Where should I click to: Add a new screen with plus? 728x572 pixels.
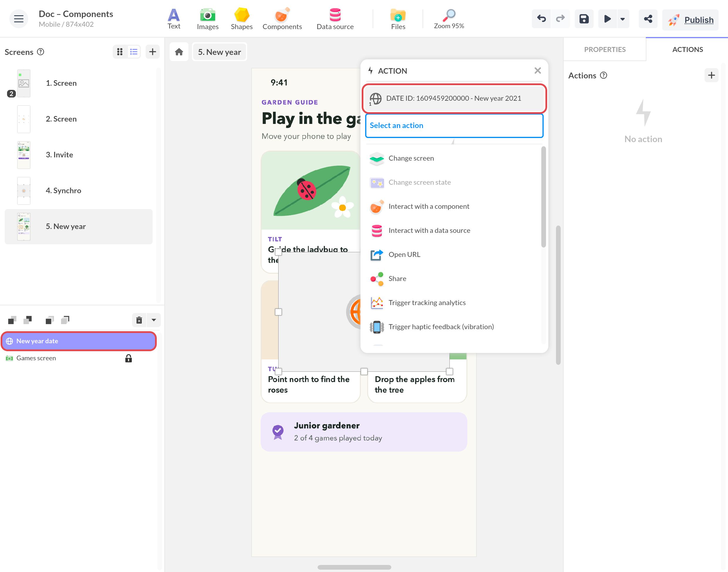(153, 52)
